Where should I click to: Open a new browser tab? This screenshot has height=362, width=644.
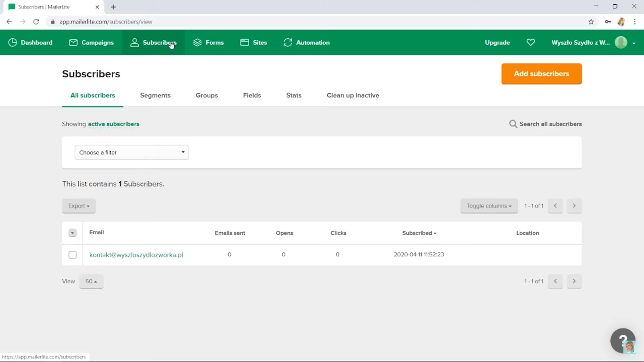113,7
